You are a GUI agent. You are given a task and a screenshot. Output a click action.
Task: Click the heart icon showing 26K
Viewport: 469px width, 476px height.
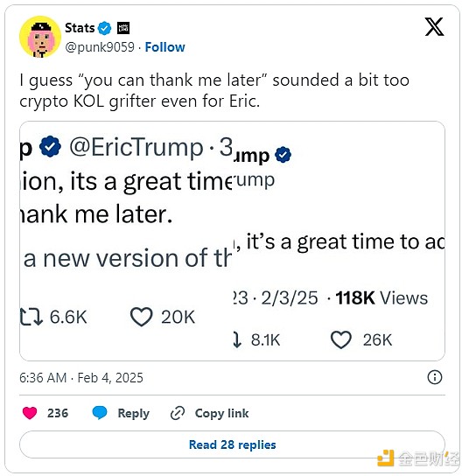pos(341,339)
